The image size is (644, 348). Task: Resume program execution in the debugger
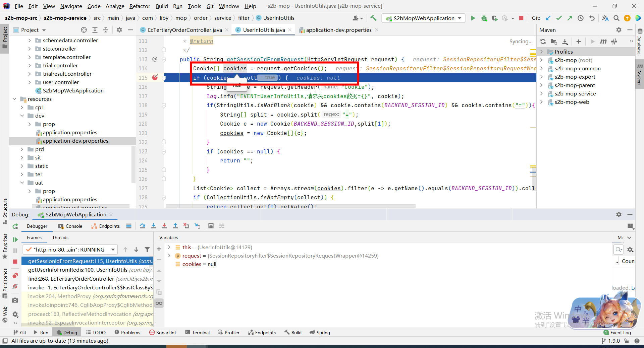[x=15, y=239]
